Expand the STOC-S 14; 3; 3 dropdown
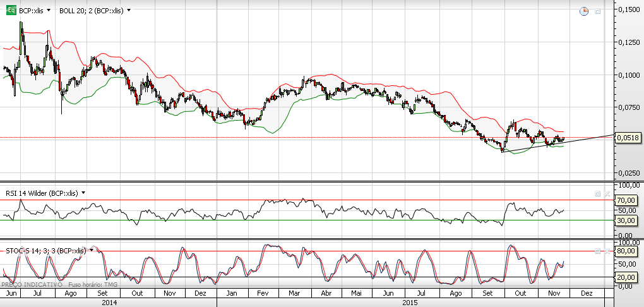The height and width of the screenshot is (307, 644). [x=91, y=251]
